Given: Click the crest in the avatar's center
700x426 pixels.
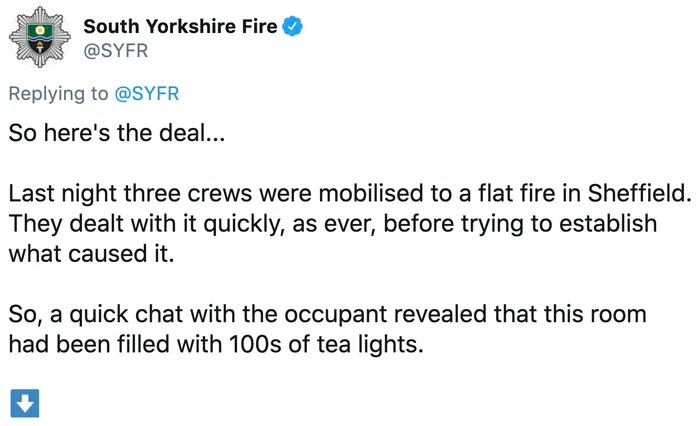Looking at the screenshot, I should pyautogui.click(x=39, y=39).
